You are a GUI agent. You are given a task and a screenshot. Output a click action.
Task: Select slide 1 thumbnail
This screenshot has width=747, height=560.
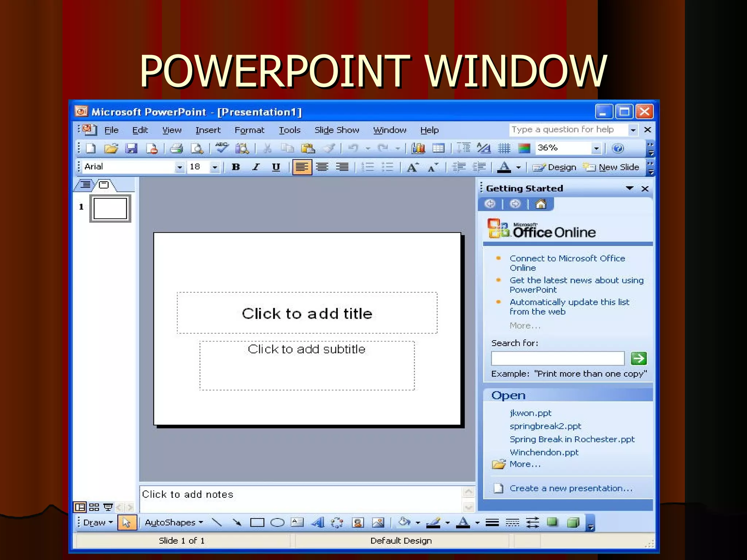pyautogui.click(x=110, y=209)
